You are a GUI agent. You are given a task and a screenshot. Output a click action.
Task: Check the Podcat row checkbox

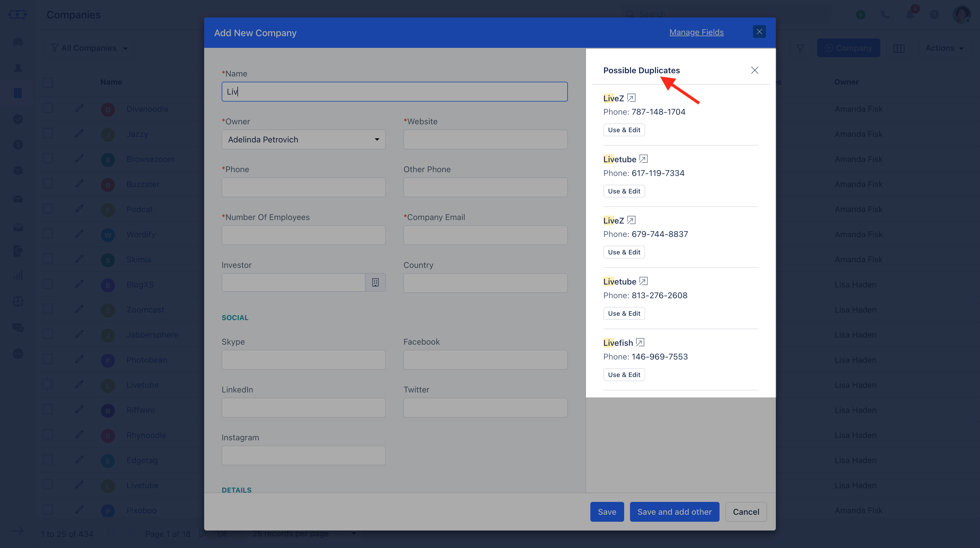48,209
